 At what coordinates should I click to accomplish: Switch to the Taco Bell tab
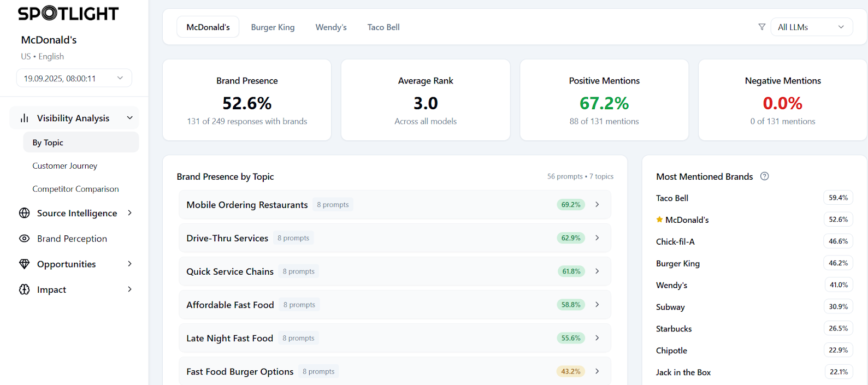click(x=383, y=27)
